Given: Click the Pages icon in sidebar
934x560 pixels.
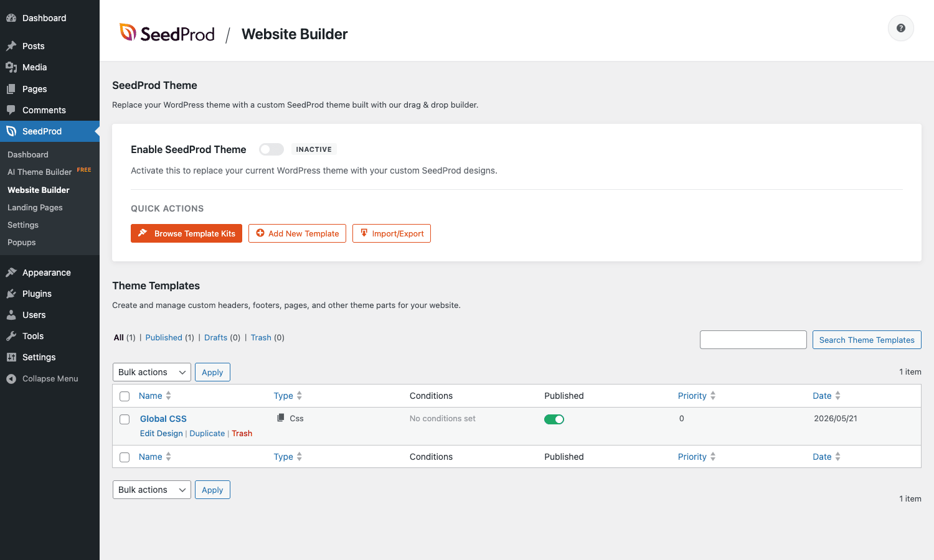Looking at the screenshot, I should tap(11, 89).
